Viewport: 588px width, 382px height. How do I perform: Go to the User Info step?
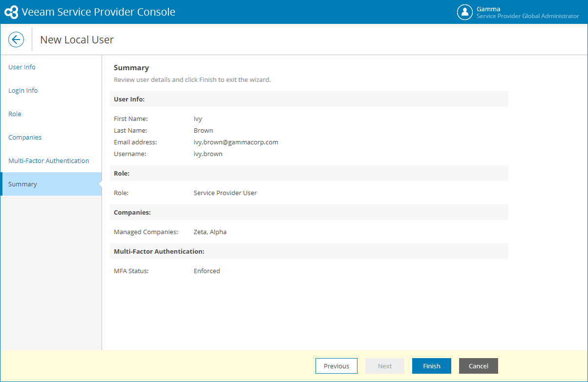click(22, 67)
